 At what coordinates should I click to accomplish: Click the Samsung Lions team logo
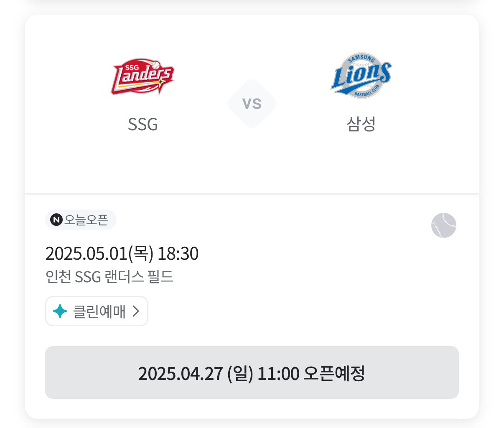tap(361, 76)
